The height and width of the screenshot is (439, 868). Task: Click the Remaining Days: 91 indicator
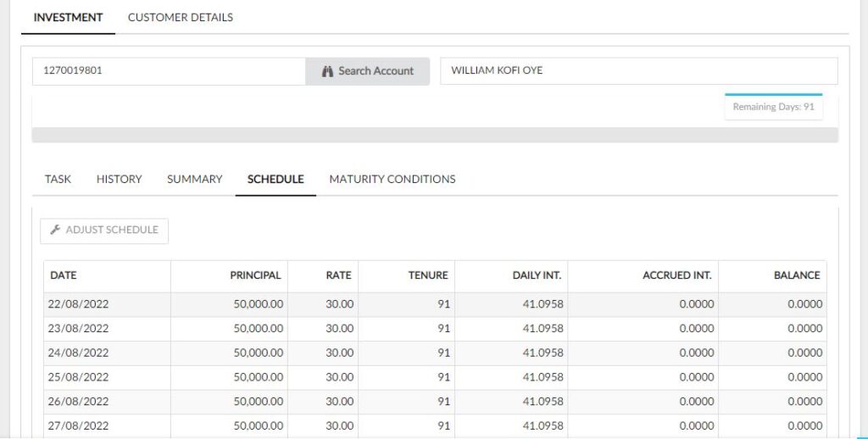coord(773,107)
